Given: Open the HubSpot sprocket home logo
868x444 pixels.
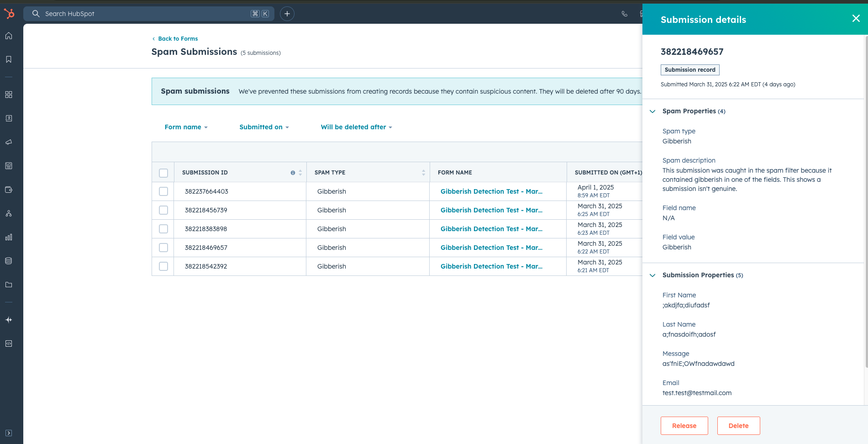Looking at the screenshot, I should coord(9,14).
